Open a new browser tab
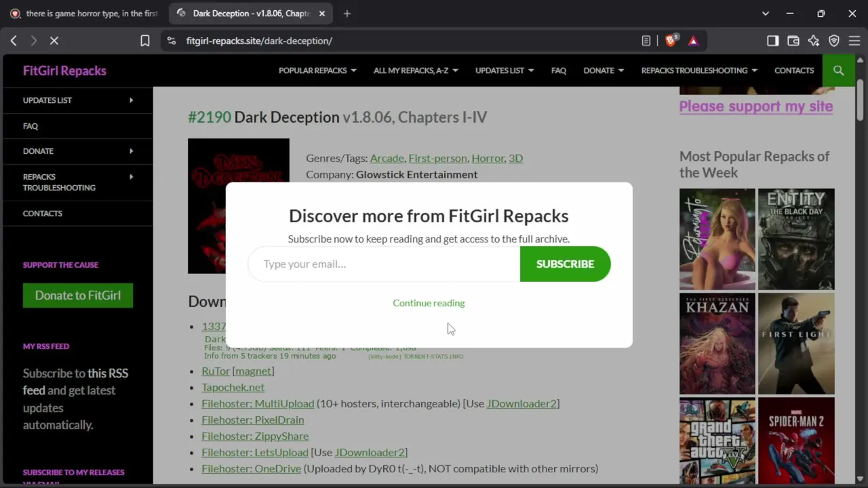868x488 pixels. (347, 14)
